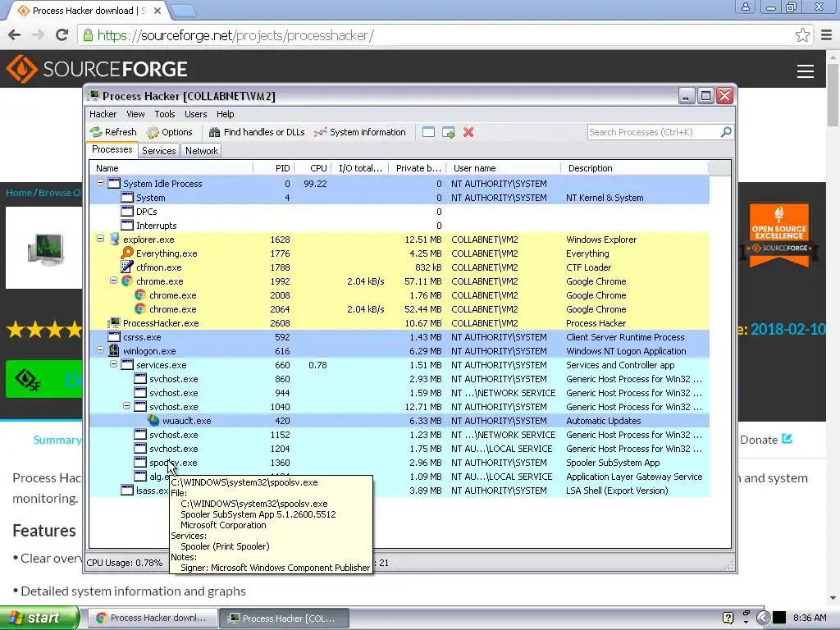
Task: Open the Tools menu
Action: [165, 114]
